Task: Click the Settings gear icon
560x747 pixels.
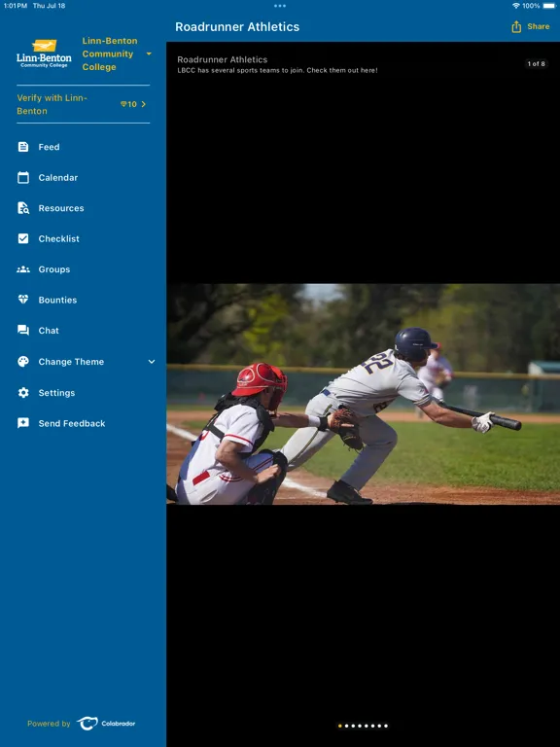Action: tap(23, 393)
